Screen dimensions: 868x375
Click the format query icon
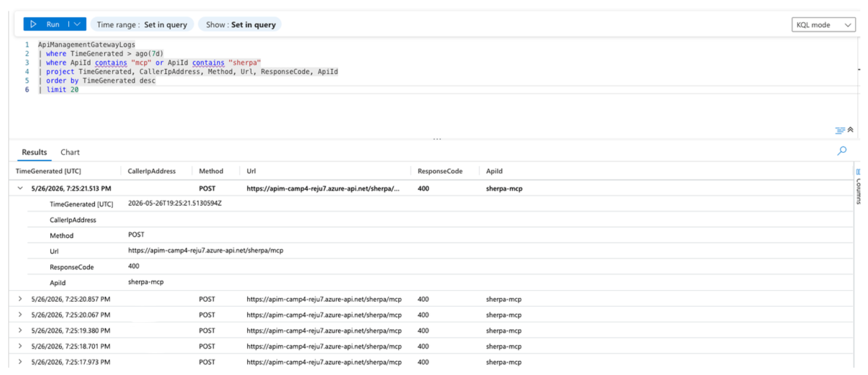pyautogui.click(x=839, y=130)
